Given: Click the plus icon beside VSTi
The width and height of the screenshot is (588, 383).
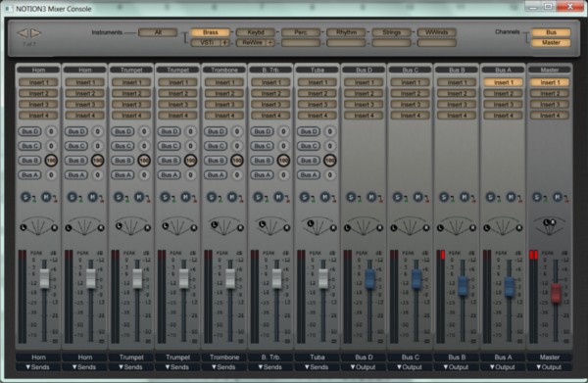Looking at the screenshot, I should [x=225, y=43].
